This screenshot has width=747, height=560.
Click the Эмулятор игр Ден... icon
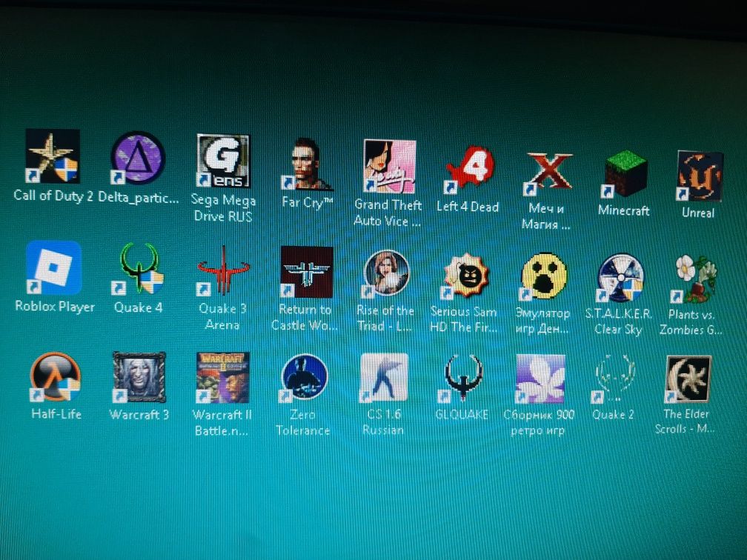543,277
